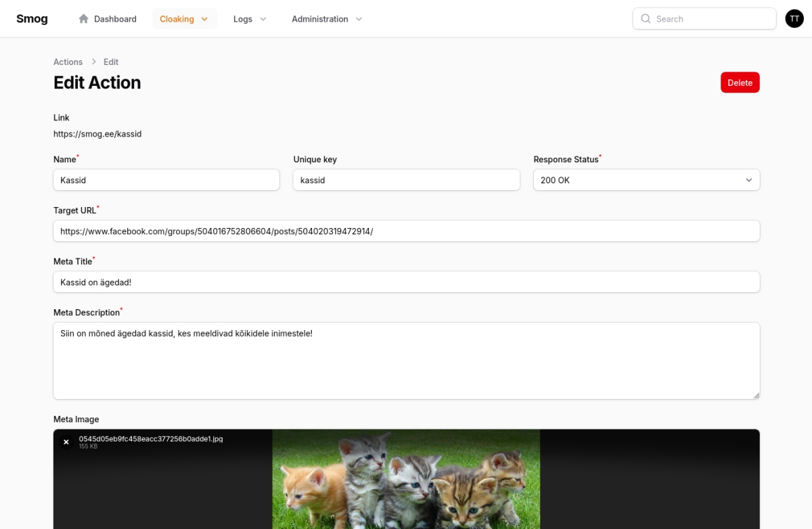Screen dimensions: 812x529
Task: Expand the Cloaking navigation menu
Action: coord(184,19)
